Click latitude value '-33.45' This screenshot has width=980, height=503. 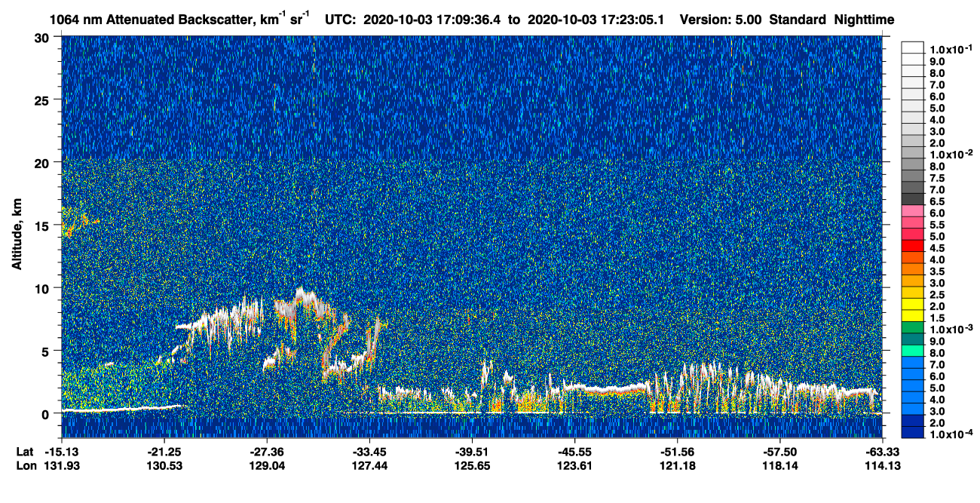[x=369, y=451]
